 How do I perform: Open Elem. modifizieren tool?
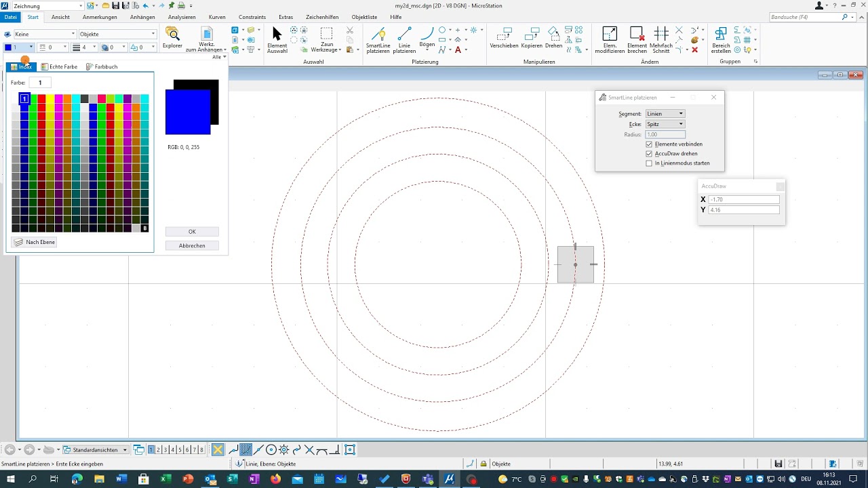[610, 39]
